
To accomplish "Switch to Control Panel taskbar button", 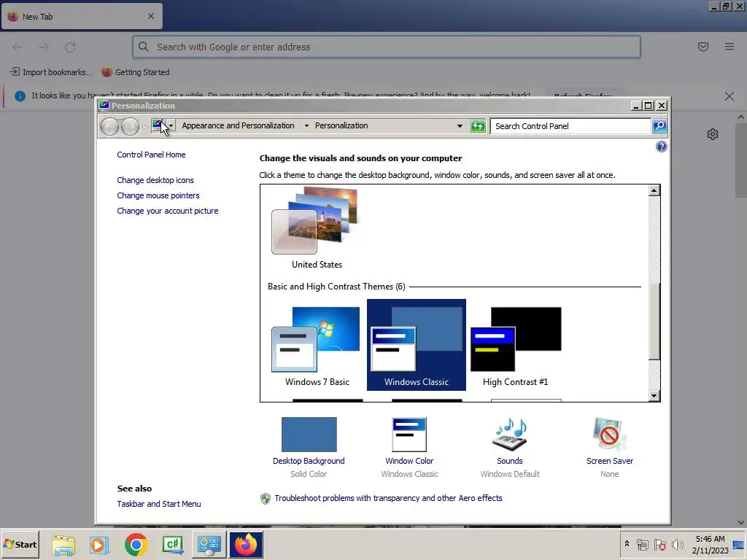I will point(209,545).
